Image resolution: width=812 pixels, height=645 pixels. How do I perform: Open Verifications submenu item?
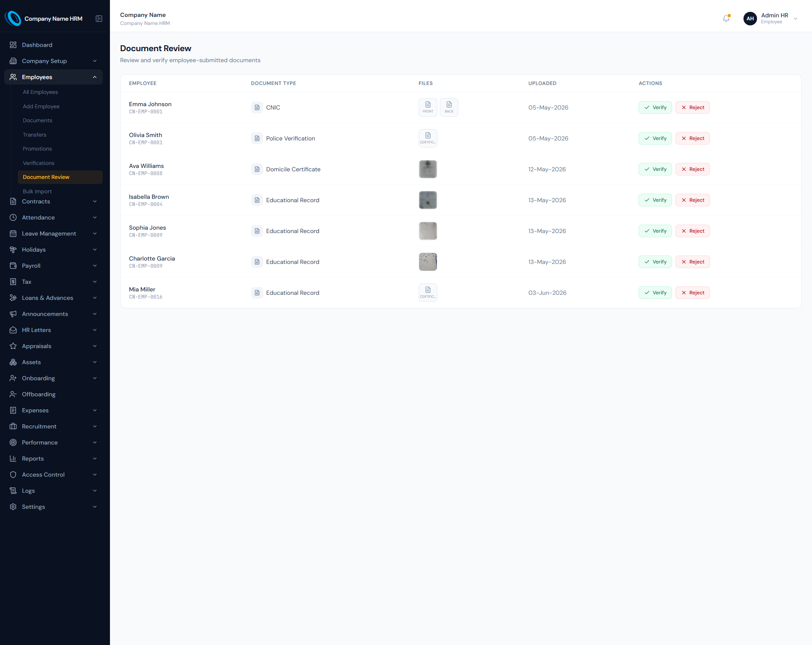[x=60, y=163]
